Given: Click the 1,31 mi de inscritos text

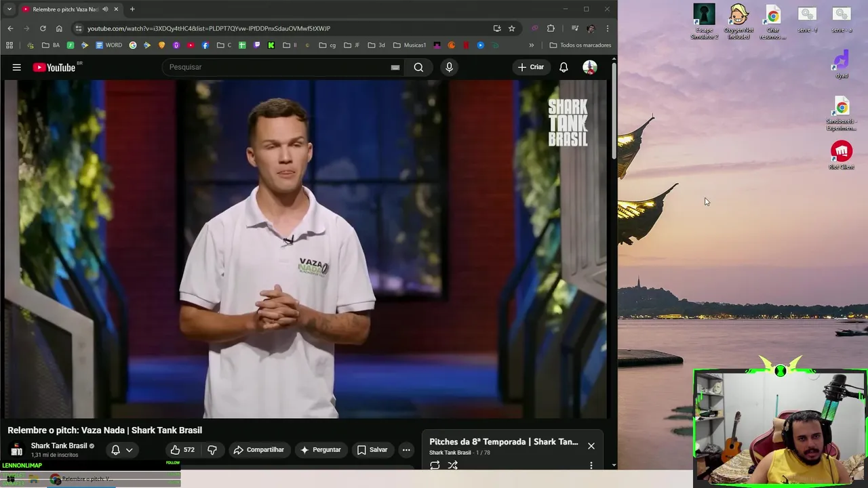Looking at the screenshot, I should 54,455.
